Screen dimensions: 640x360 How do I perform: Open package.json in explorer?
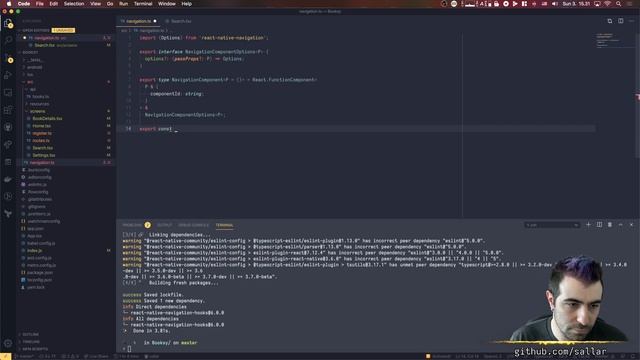point(40,272)
